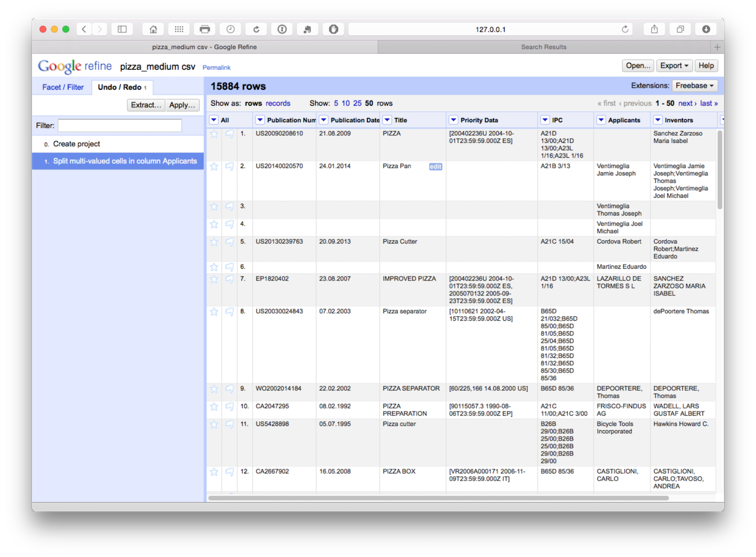
Task: Flag row 12 PIZZA BOX
Action: [x=229, y=472]
